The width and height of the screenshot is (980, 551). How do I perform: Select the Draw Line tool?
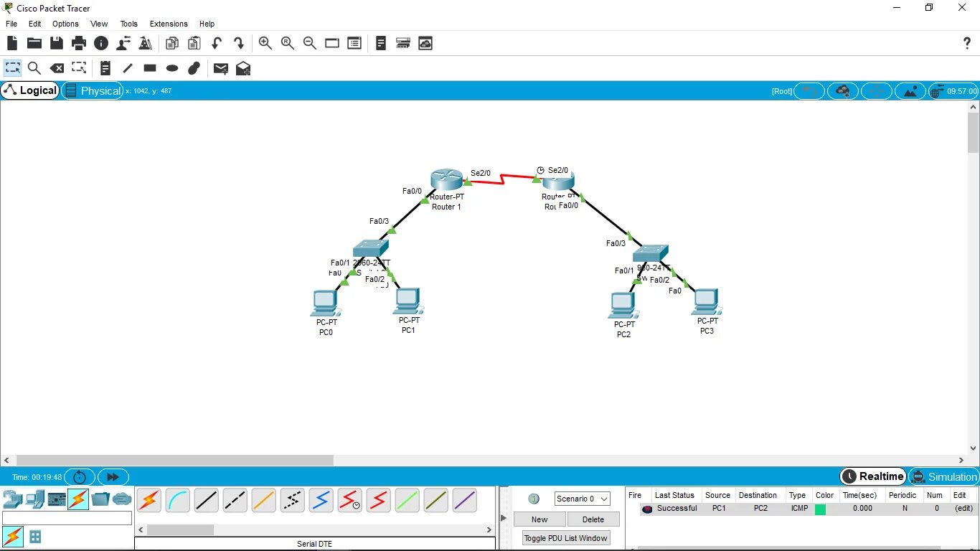coord(128,68)
